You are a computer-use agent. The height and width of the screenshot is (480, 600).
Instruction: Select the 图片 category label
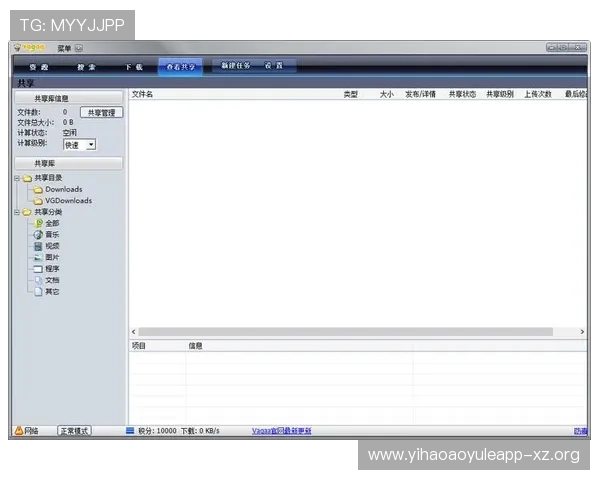tap(52, 257)
